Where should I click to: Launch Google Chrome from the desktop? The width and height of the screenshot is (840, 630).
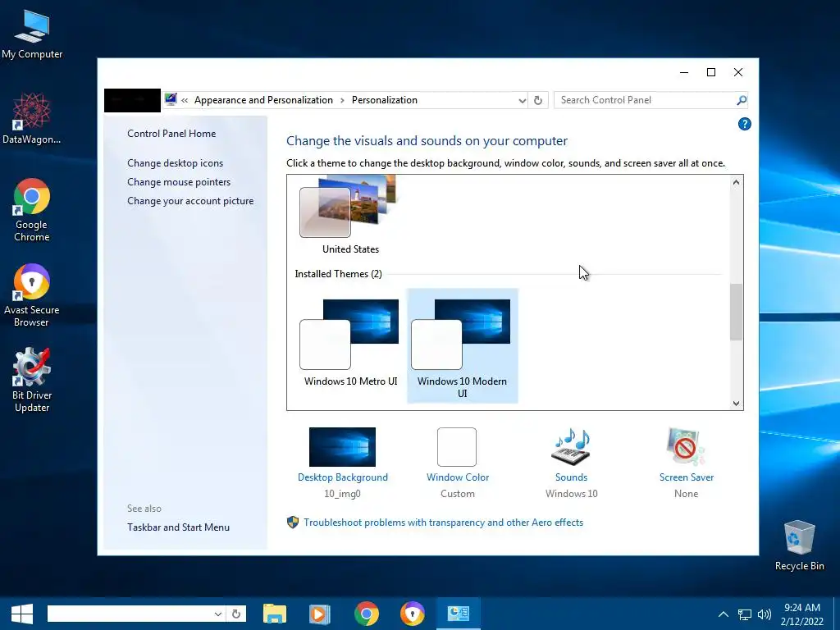point(32,209)
